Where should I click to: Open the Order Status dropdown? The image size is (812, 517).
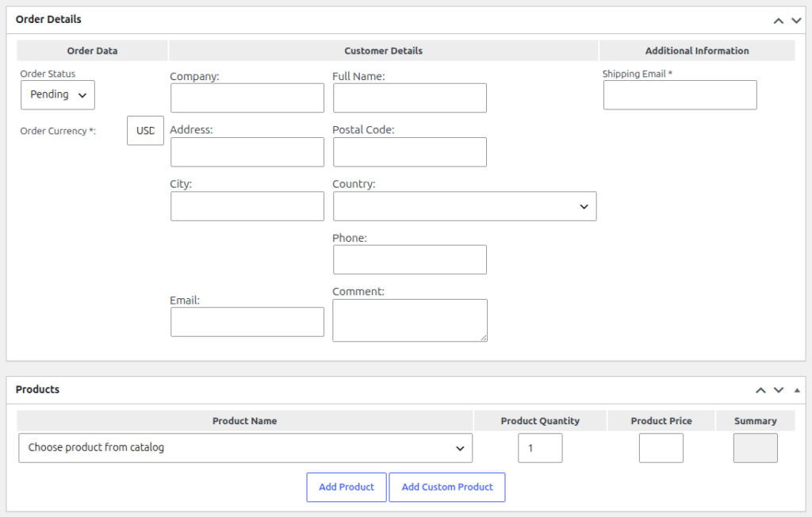click(x=57, y=95)
